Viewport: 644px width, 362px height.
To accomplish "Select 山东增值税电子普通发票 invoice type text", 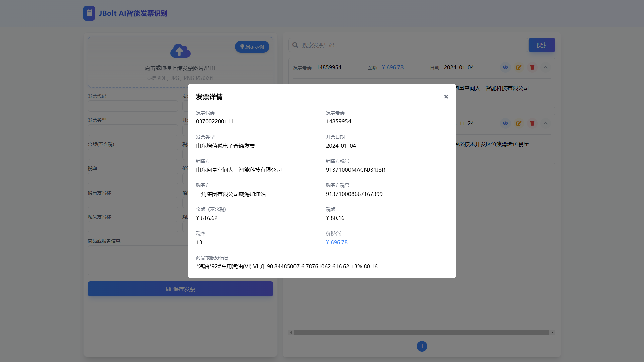I will 225,146.
